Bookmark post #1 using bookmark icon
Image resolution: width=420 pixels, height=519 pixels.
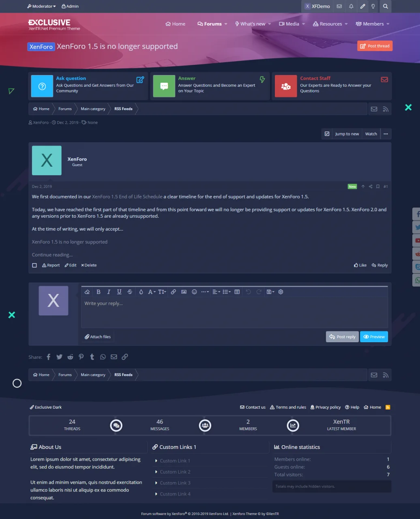pos(378,187)
